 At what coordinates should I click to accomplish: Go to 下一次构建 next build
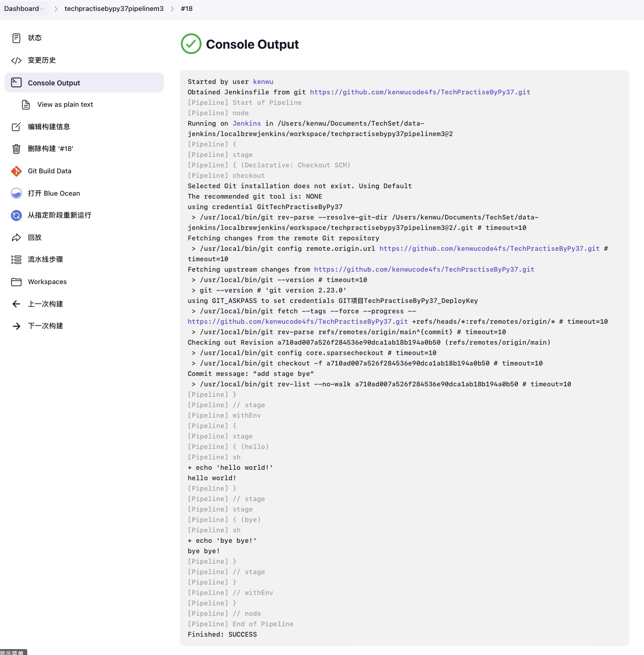45,326
